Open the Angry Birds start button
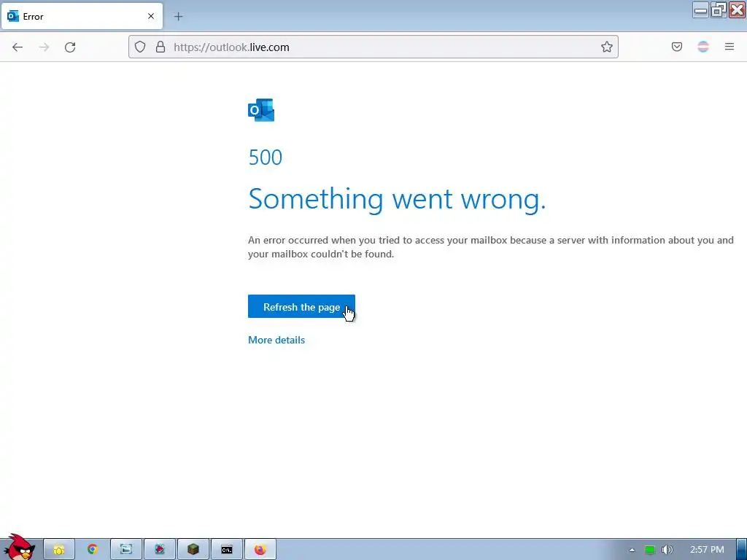 point(19,548)
